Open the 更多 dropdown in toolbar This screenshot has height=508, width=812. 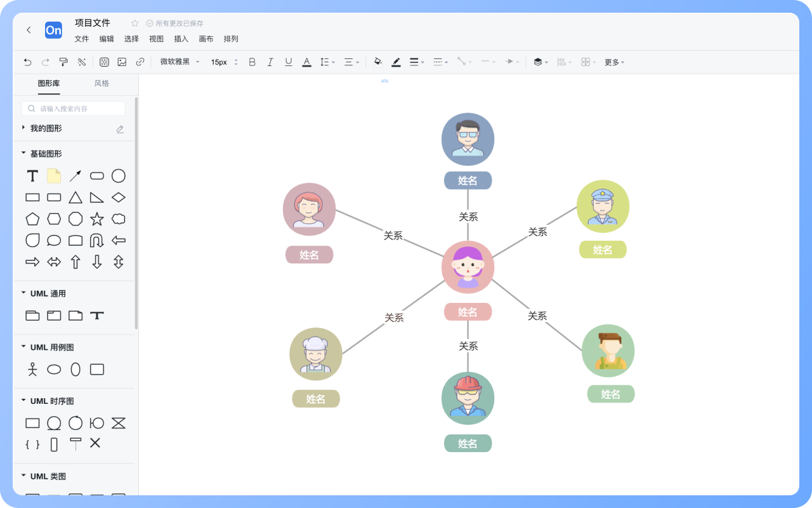click(x=614, y=62)
